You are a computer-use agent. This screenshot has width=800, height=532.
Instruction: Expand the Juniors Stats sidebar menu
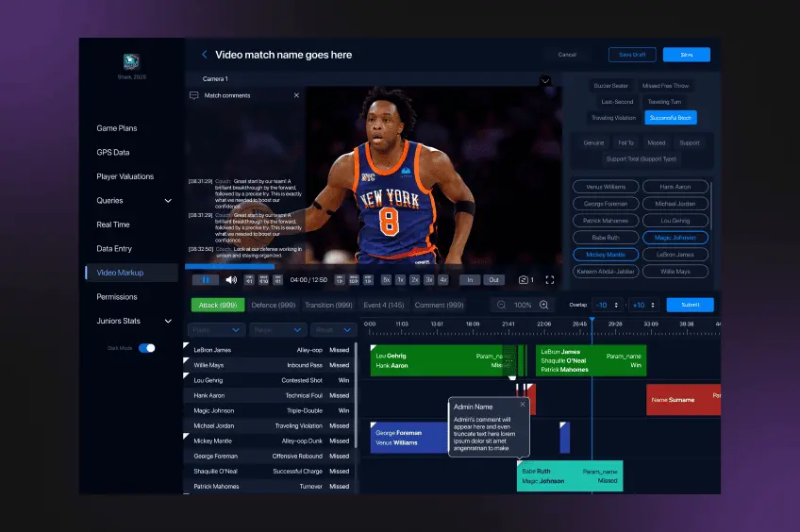click(x=168, y=322)
